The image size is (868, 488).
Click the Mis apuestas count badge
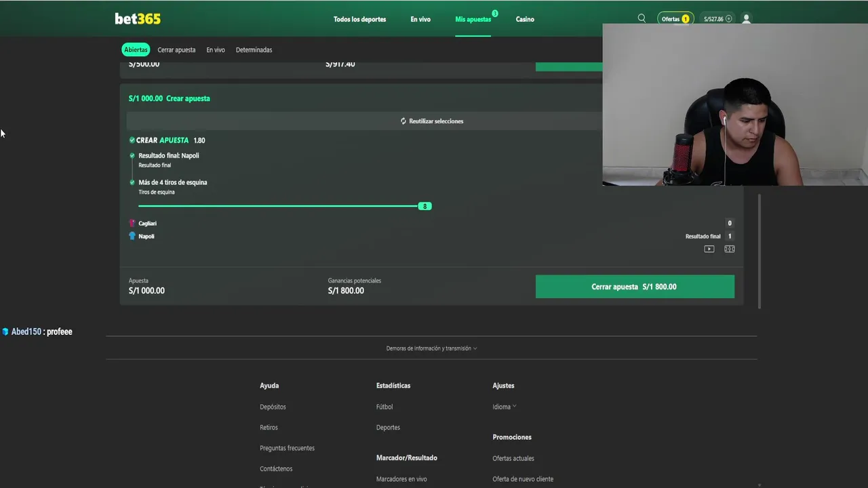pyautogui.click(x=495, y=13)
